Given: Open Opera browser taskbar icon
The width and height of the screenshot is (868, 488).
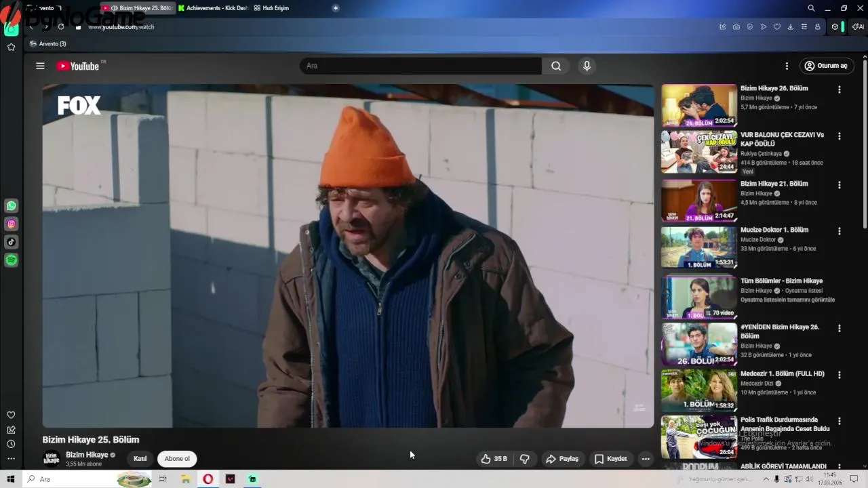Looking at the screenshot, I should [x=208, y=479].
